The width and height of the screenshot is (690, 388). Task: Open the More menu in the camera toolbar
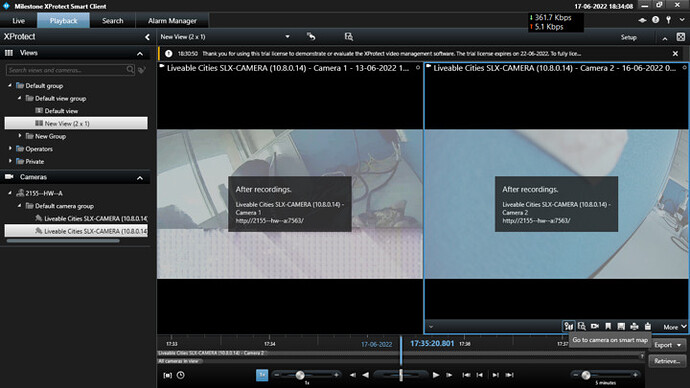click(x=675, y=327)
